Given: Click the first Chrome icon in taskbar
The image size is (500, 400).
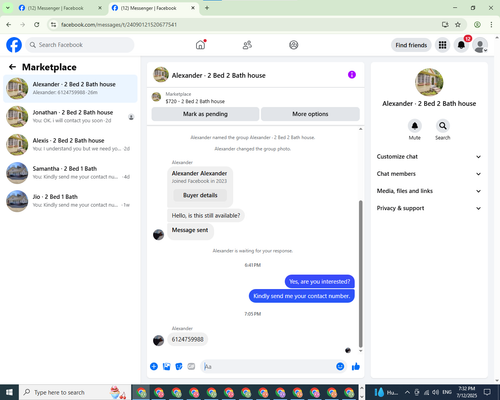Looking at the screenshot, I should point(141,392).
